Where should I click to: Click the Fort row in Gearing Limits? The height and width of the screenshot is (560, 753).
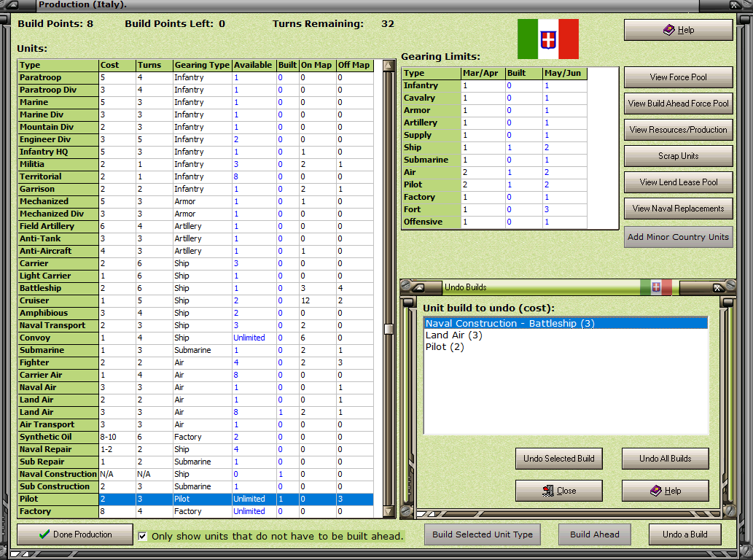click(x=494, y=209)
